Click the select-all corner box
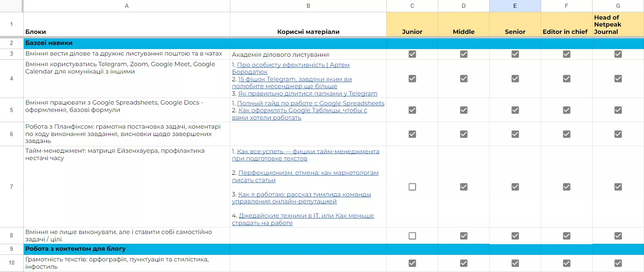The image size is (644, 272). pyautogui.click(x=11, y=6)
